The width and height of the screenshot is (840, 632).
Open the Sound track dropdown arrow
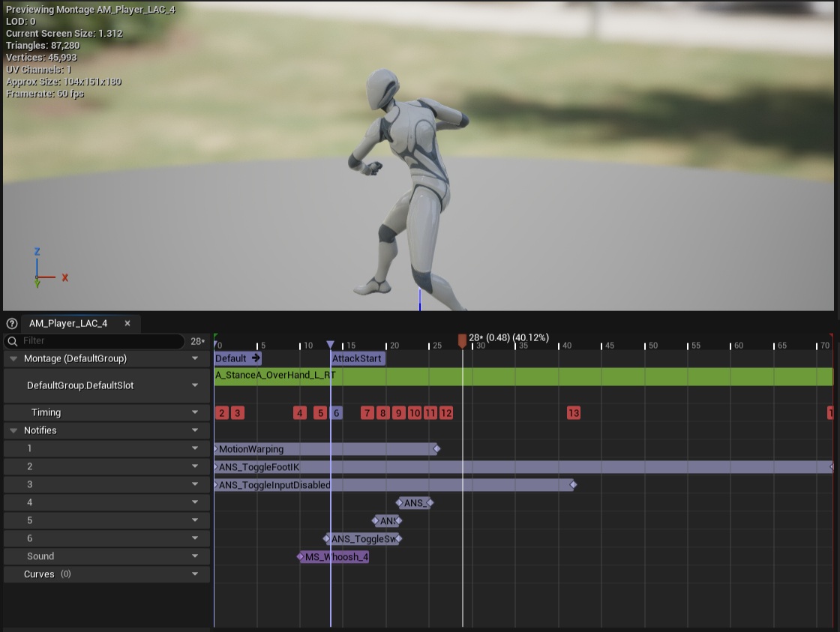tap(195, 556)
